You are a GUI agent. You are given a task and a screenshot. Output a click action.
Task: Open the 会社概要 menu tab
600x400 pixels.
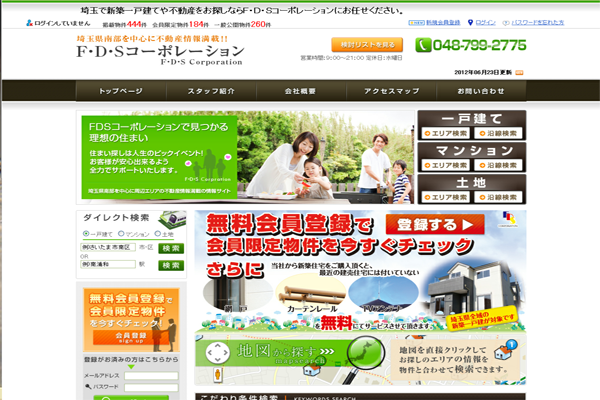[301, 91]
